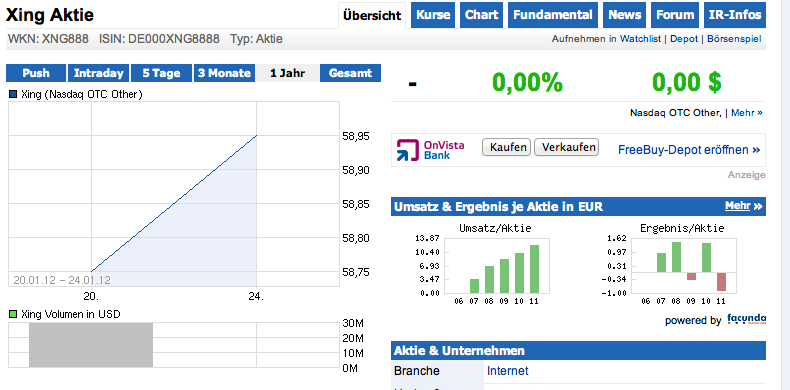Click the date range 20.01.12 – 24.01.12

point(62,280)
